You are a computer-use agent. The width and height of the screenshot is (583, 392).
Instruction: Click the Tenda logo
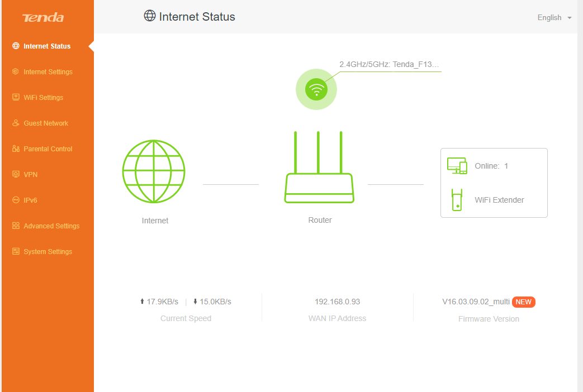point(43,17)
